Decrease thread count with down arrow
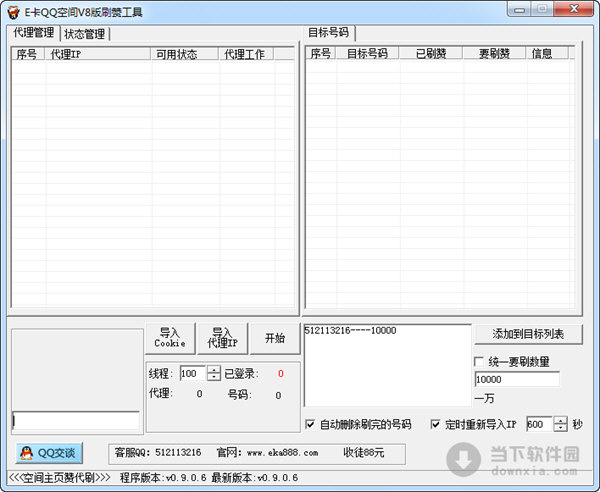The image size is (600, 492). pyautogui.click(x=214, y=377)
